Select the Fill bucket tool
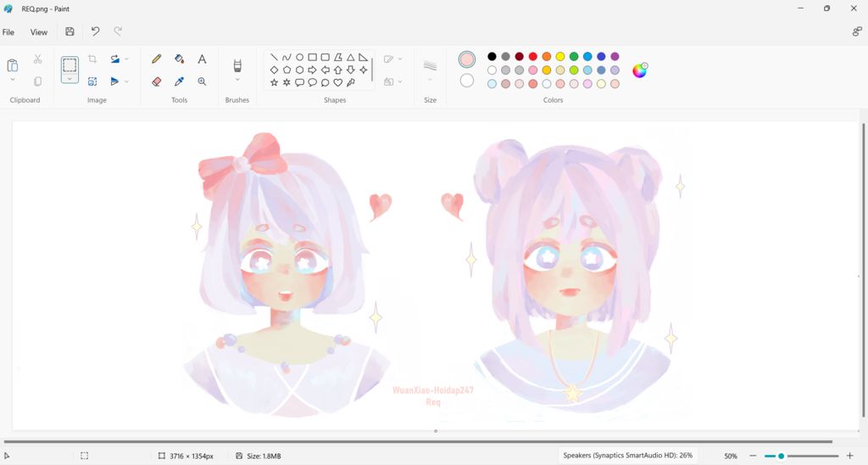 (180, 59)
